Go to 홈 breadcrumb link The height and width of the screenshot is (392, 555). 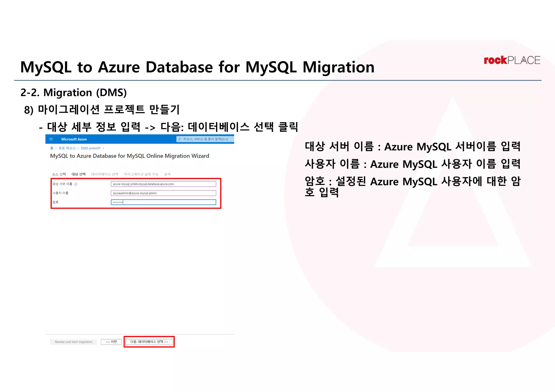(52, 148)
